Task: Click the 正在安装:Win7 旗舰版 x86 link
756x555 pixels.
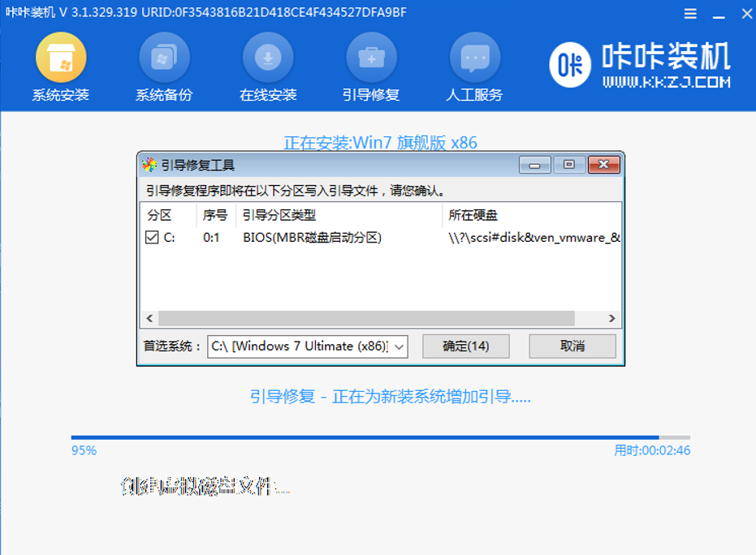Action: (x=380, y=143)
